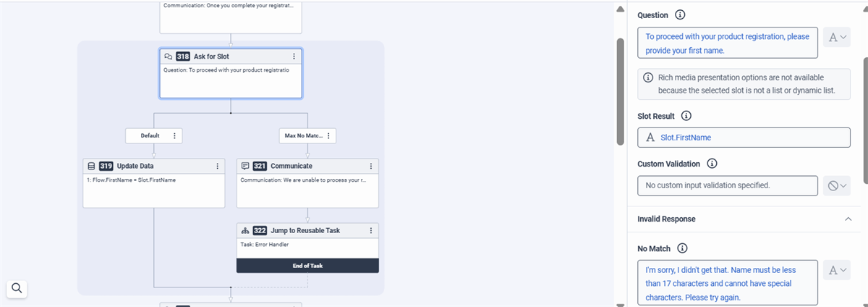Click the Custom Validation info icon
Screen dimensions: 868x307
pyautogui.click(x=712, y=164)
